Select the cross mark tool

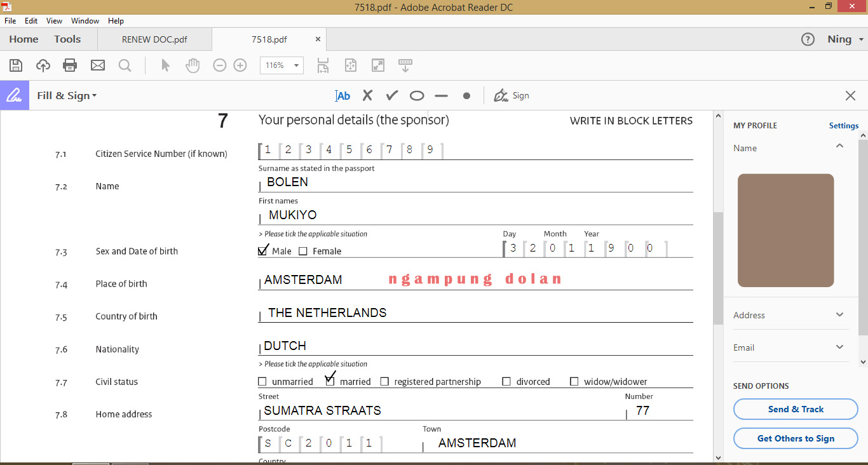[367, 95]
